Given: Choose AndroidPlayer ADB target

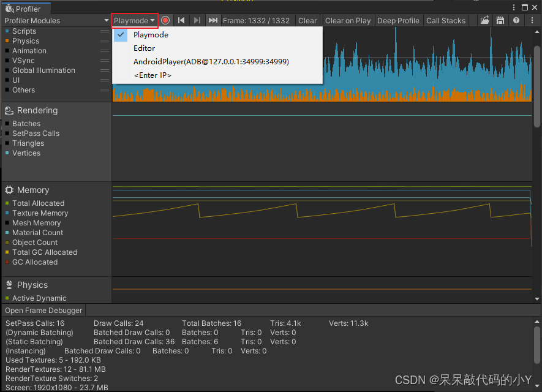Looking at the screenshot, I should click(x=217, y=61).
